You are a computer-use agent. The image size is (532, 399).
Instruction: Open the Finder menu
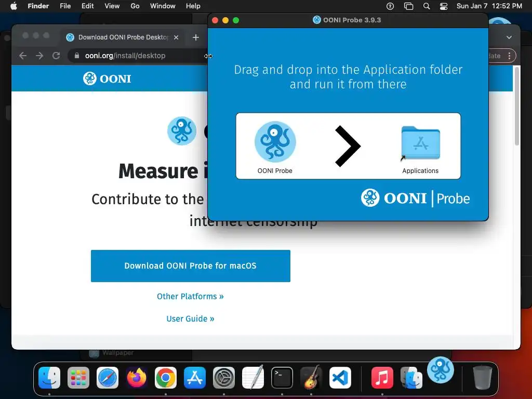pos(38,6)
